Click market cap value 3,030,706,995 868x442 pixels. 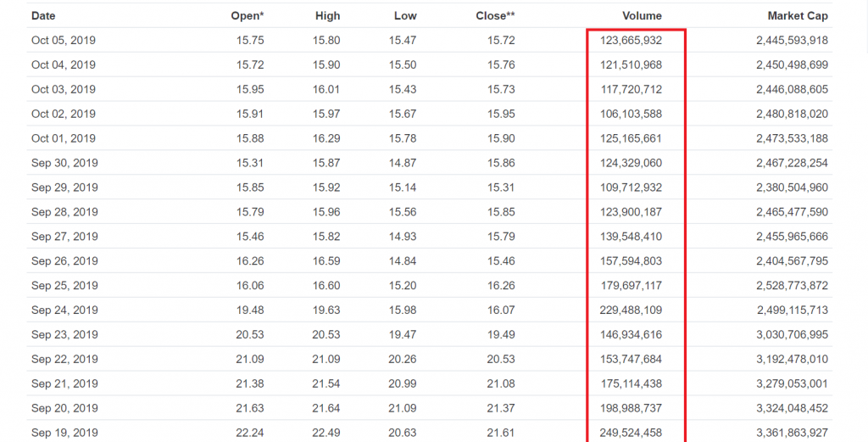[792, 334]
